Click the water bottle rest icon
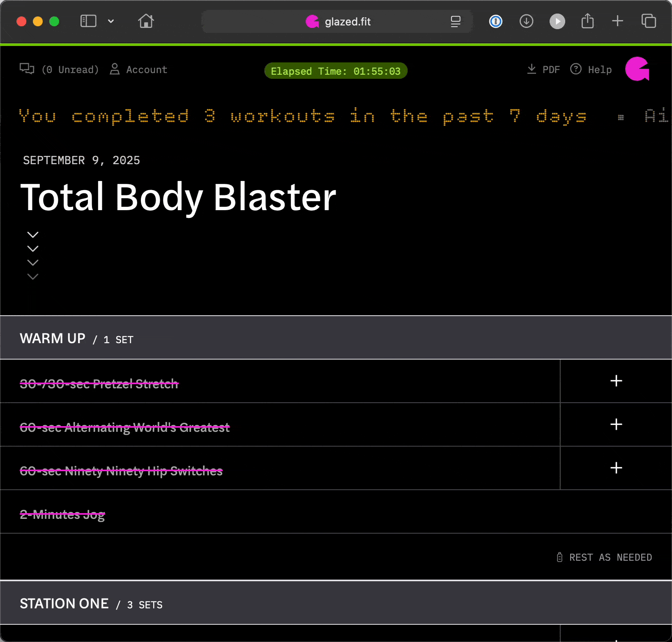 tap(559, 557)
